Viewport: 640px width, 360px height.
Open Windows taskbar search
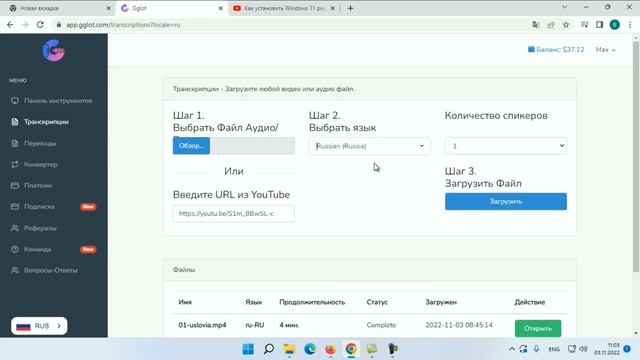click(x=269, y=349)
